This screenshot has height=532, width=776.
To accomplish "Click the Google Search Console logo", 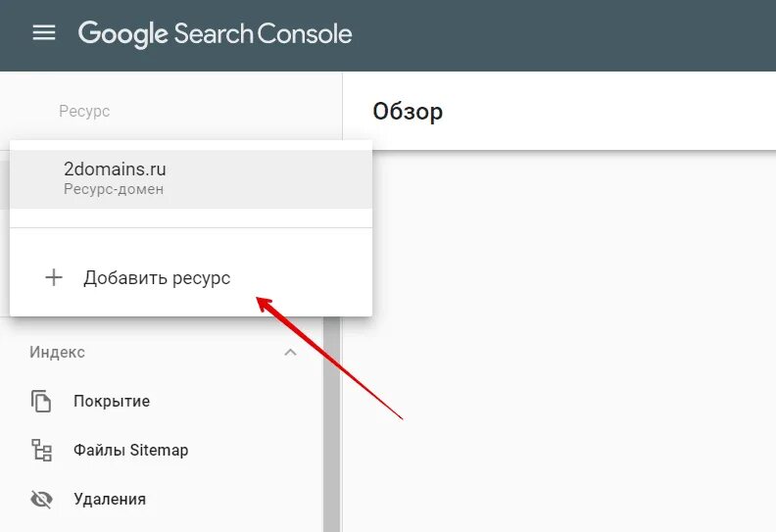I will [x=215, y=34].
